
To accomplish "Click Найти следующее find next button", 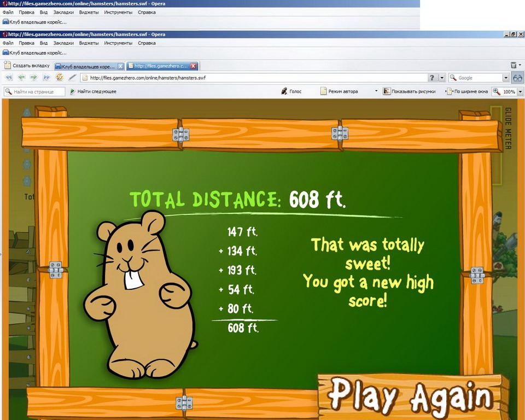I will pyautogui.click(x=93, y=91).
